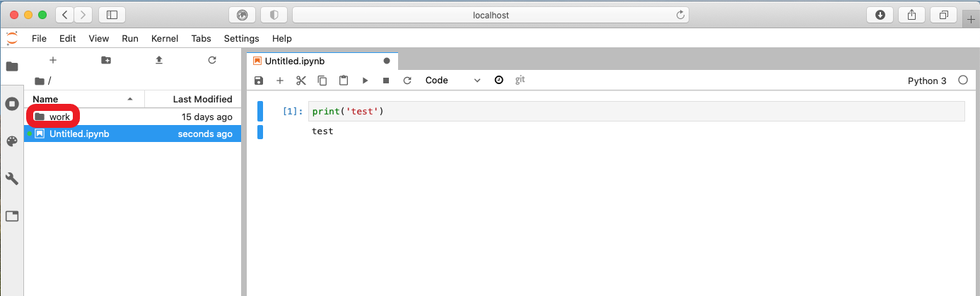This screenshot has width=980, height=296.
Task: Select the Untitled.ipynb notebook tab
Action: point(294,61)
